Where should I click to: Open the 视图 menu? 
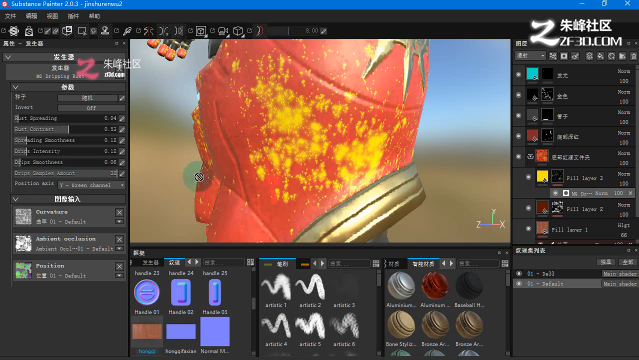coord(52,16)
